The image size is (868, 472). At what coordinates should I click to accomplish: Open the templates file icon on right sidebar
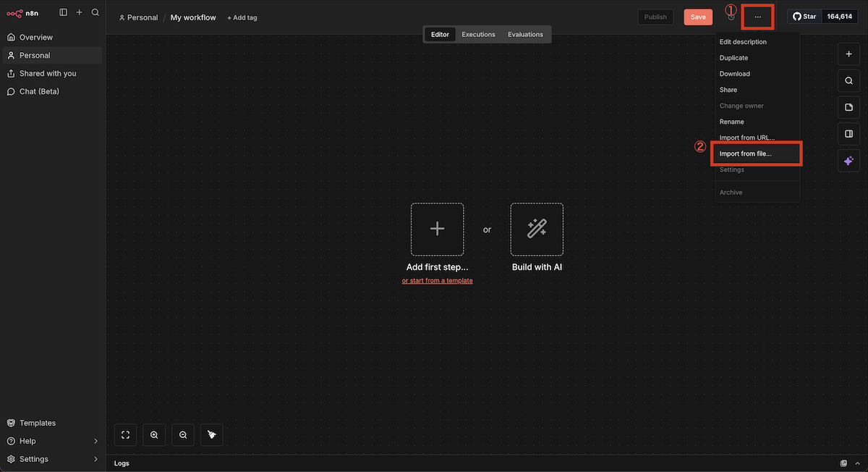(848, 106)
